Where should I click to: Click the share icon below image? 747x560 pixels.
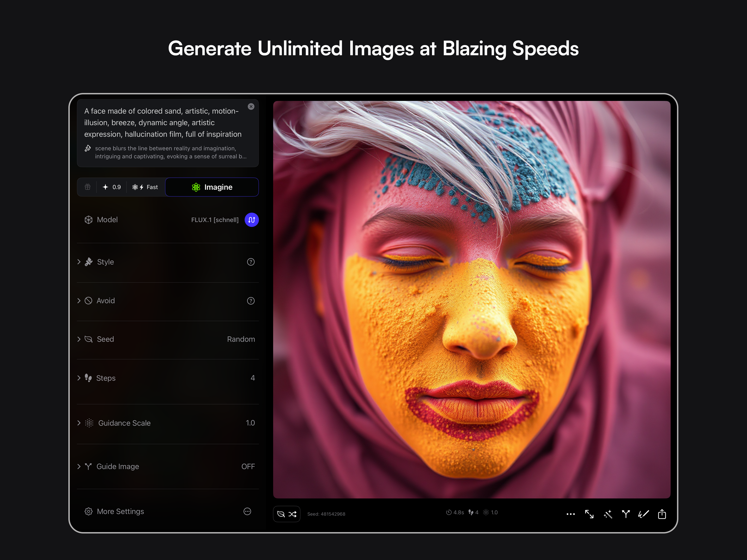point(662,514)
